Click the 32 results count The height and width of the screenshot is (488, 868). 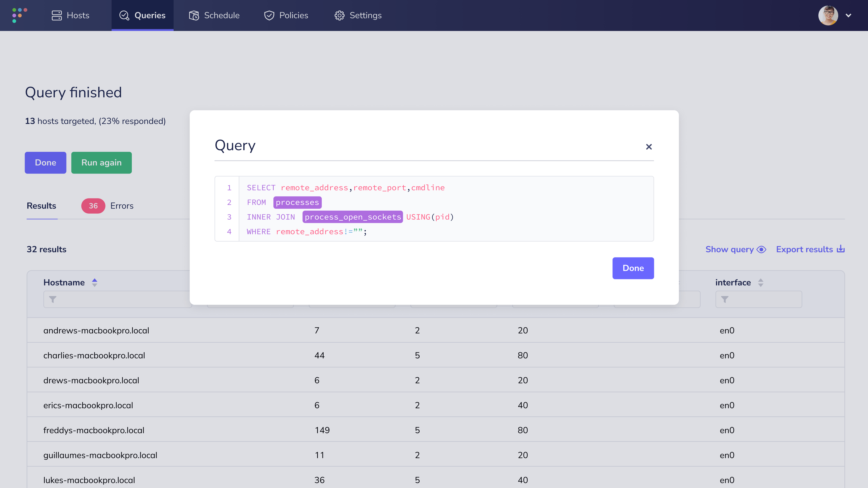point(46,249)
